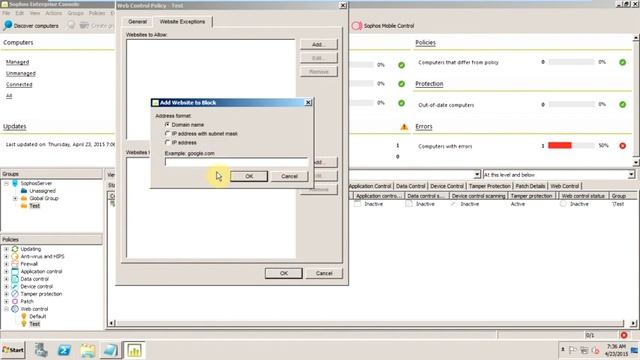Click the Discover computers toolbar icon

8,25
